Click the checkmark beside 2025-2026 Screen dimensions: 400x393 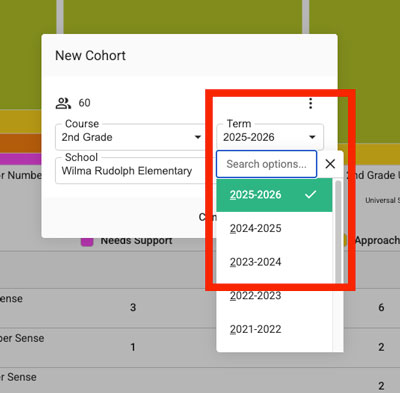[x=310, y=194]
